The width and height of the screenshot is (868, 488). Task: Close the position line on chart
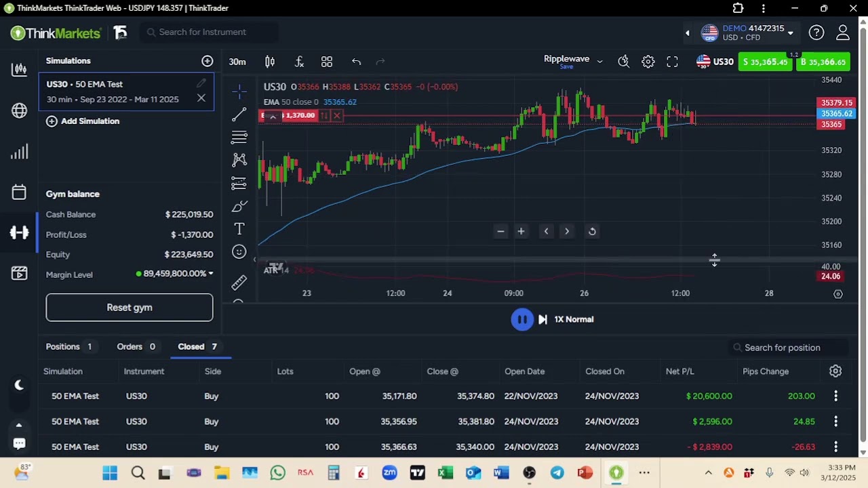[x=336, y=116]
